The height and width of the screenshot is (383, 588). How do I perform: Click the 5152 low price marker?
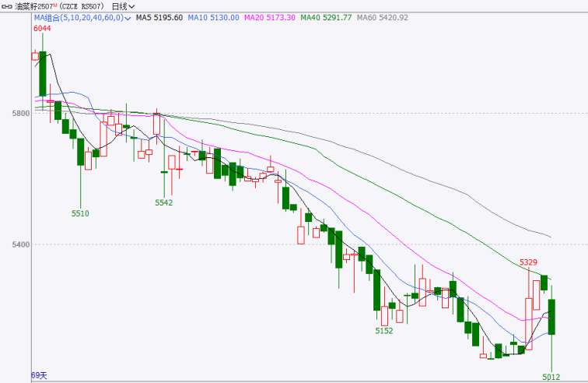click(384, 331)
